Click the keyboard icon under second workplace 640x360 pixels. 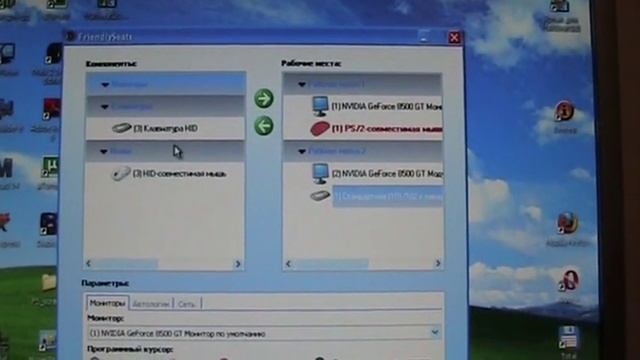click(x=320, y=196)
